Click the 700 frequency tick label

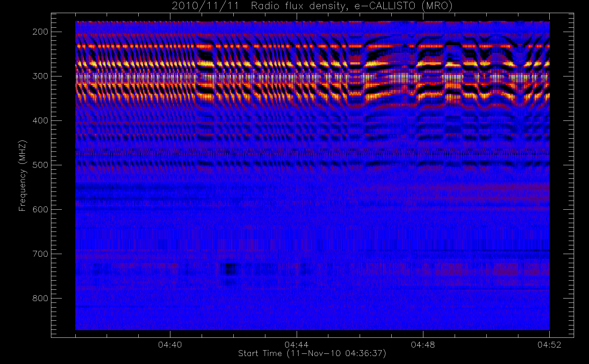click(x=40, y=254)
